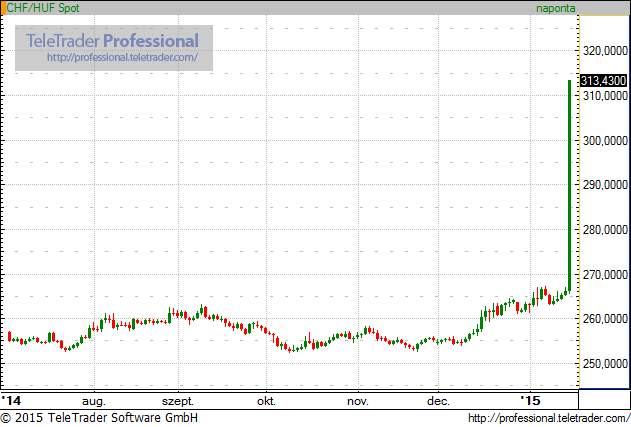Click the 300,0000 price axis label

[605, 141]
